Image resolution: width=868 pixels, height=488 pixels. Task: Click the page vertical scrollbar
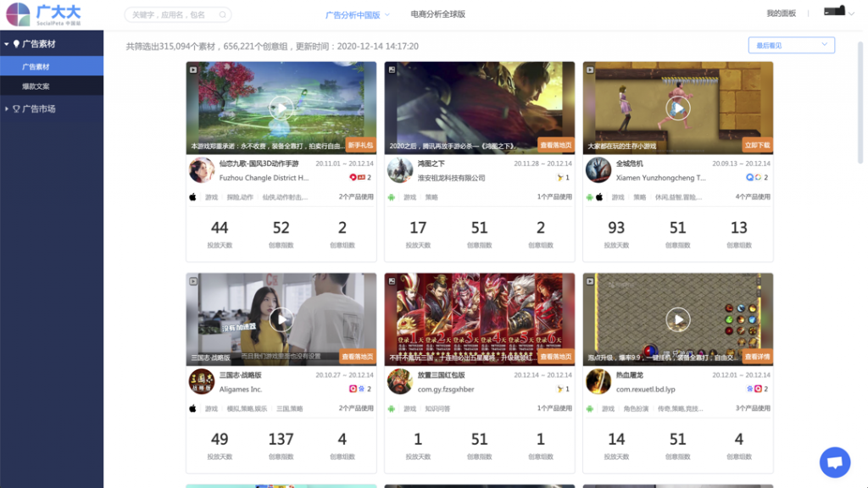click(860, 103)
